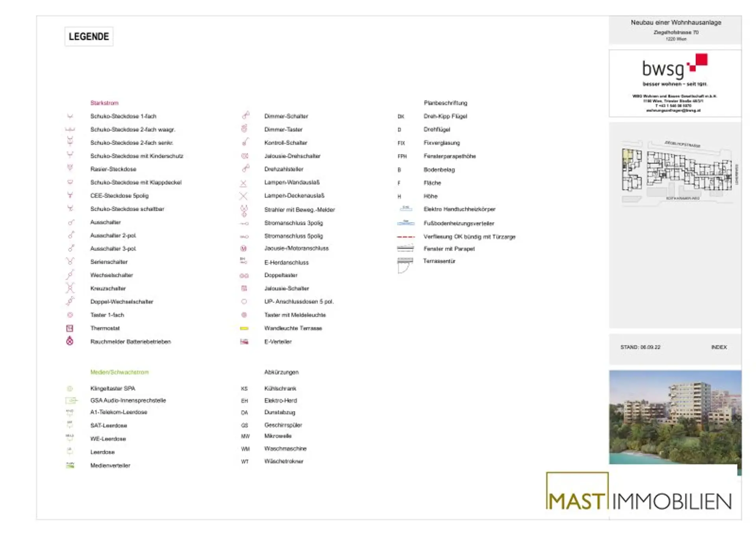The height and width of the screenshot is (535, 756).
Task: Click the Schuko-Steckdose 1-fach symbol
Action: pyautogui.click(x=70, y=117)
